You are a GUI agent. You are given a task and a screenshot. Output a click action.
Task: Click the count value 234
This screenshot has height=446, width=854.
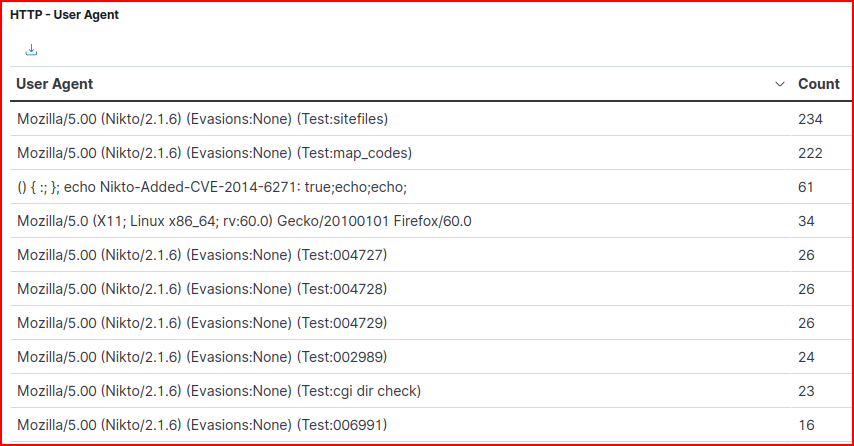coord(810,119)
